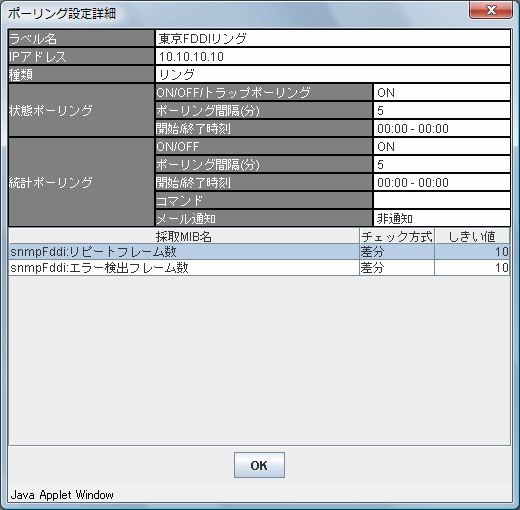This screenshot has width=520, height=510.
Task: Click the チェック方式 column header
Action: [397, 236]
